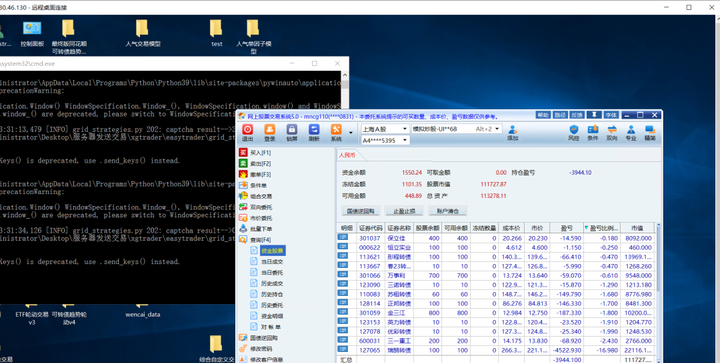Select the 精简 simple mode icon

click(x=650, y=133)
